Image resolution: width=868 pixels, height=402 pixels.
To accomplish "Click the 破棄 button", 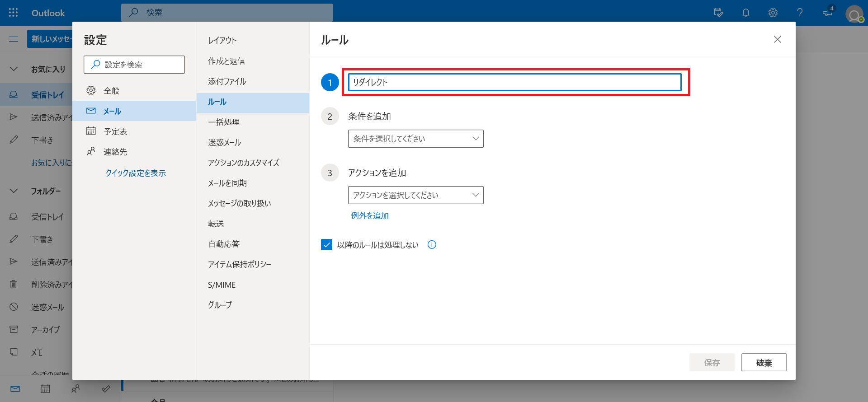I will click(x=764, y=363).
